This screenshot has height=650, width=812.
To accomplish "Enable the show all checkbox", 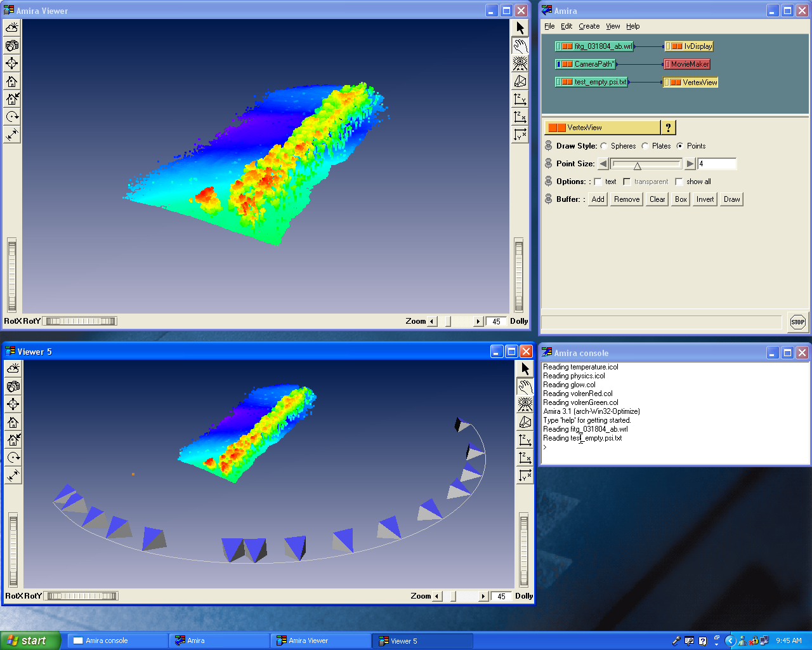I will pos(679,182).
